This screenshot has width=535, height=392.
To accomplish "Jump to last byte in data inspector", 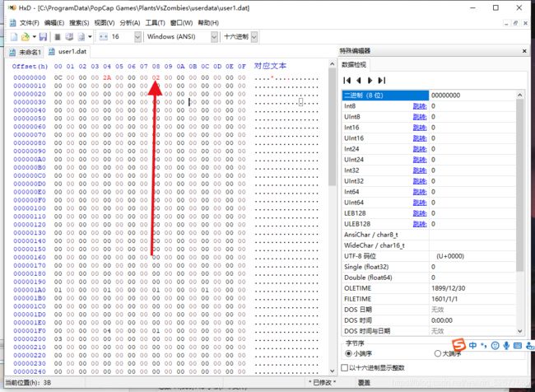I will [x=381, y=80].
